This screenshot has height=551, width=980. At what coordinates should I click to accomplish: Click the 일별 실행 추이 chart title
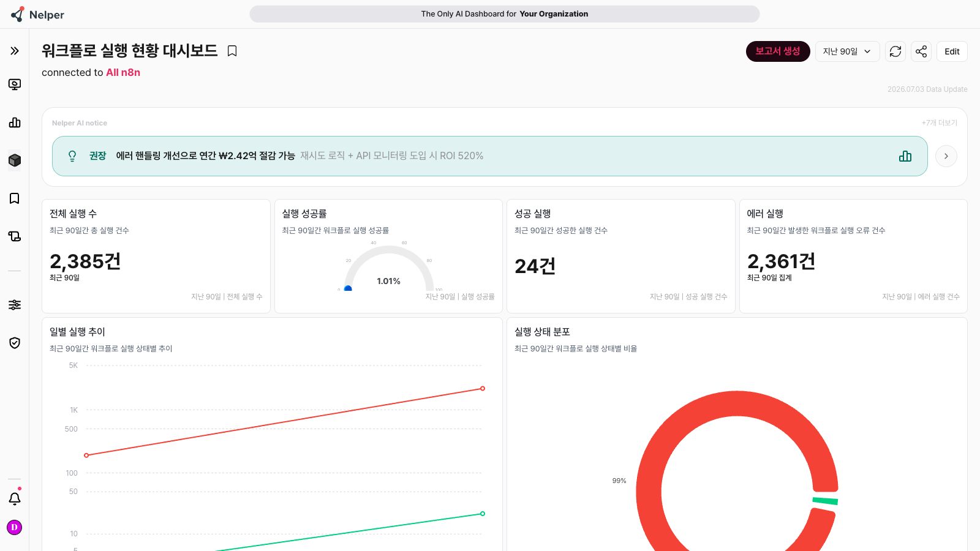(x=77, y=332)
